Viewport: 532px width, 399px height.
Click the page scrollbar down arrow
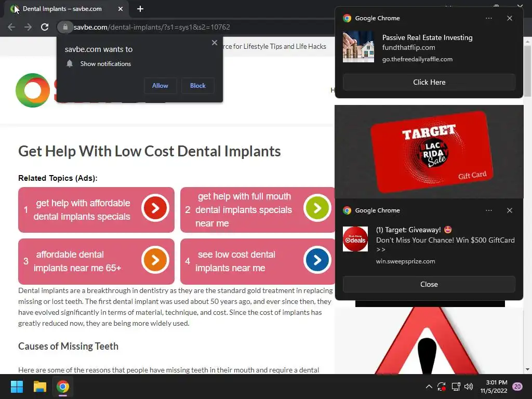527,369
